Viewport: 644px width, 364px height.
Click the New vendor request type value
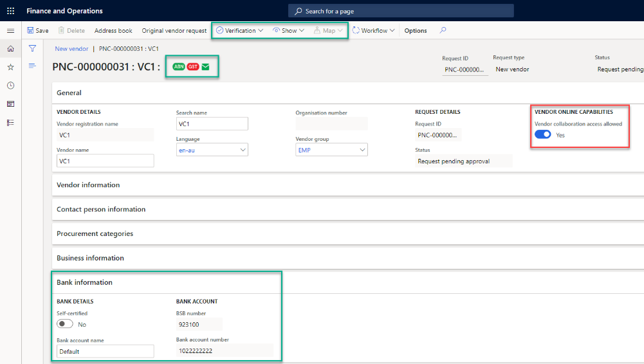[512, 69]
